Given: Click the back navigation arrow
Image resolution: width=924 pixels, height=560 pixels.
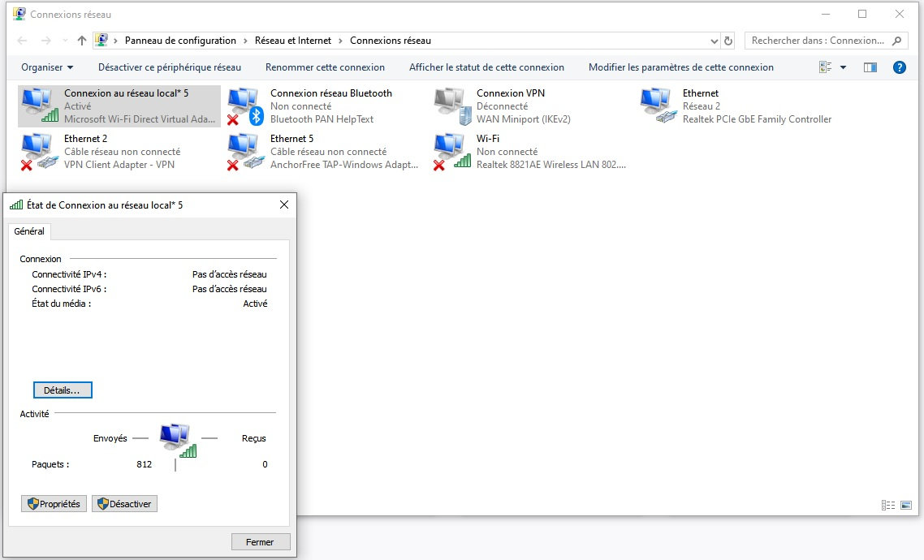Looking at the screenshot, I should coord(23,41).
